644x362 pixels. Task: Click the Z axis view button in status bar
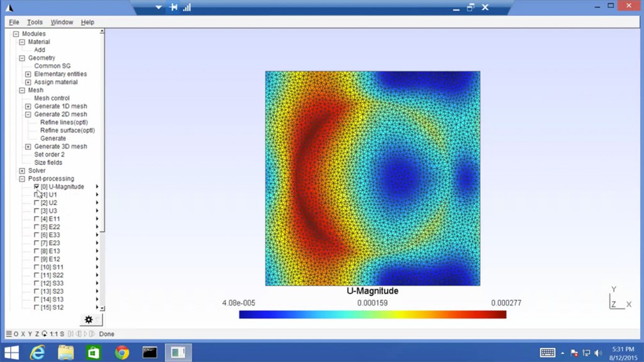(37, 334)
